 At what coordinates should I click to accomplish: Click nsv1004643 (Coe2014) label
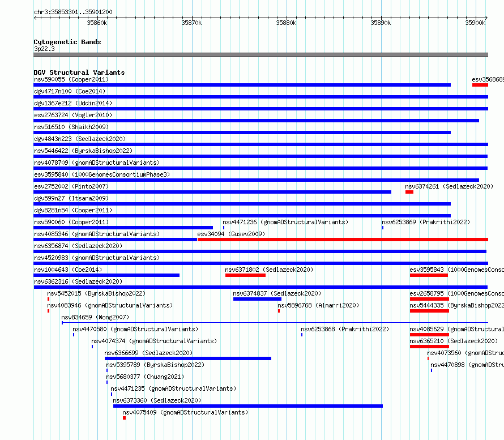(x=68, y=270)
